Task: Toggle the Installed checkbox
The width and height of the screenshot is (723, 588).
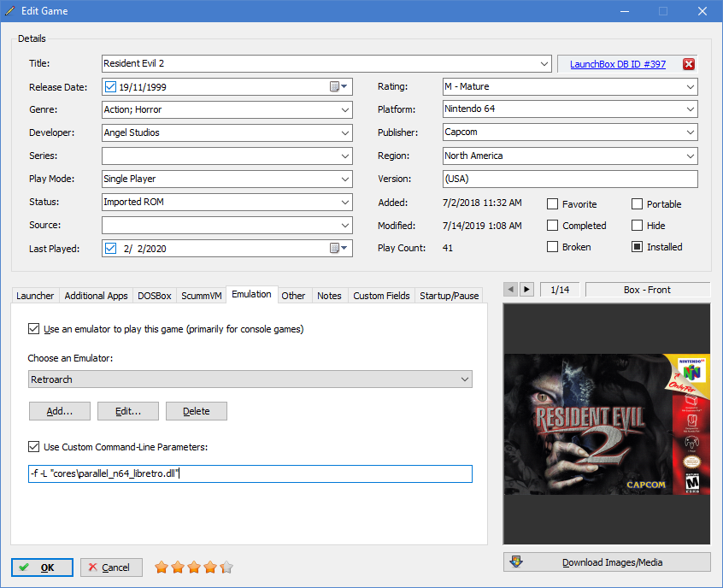Action: tap(637, 247)
